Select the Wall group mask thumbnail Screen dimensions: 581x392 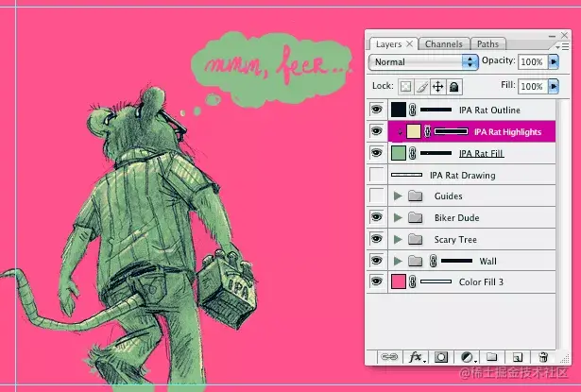coord(457,261)
